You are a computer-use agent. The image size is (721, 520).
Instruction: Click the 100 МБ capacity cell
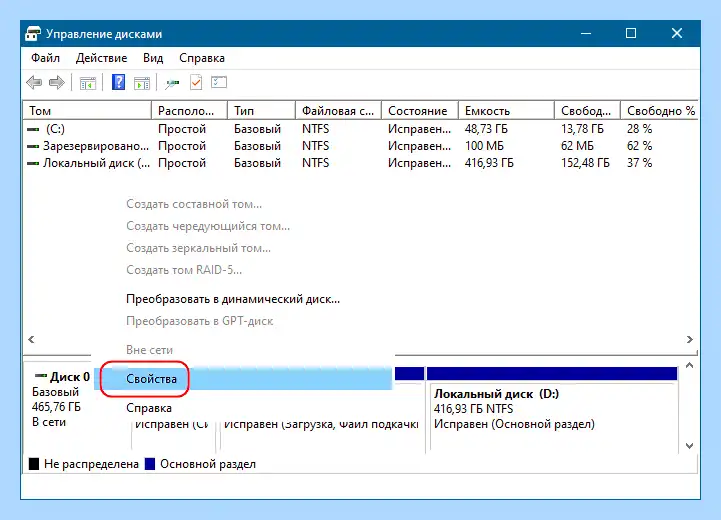pos(484,146)
